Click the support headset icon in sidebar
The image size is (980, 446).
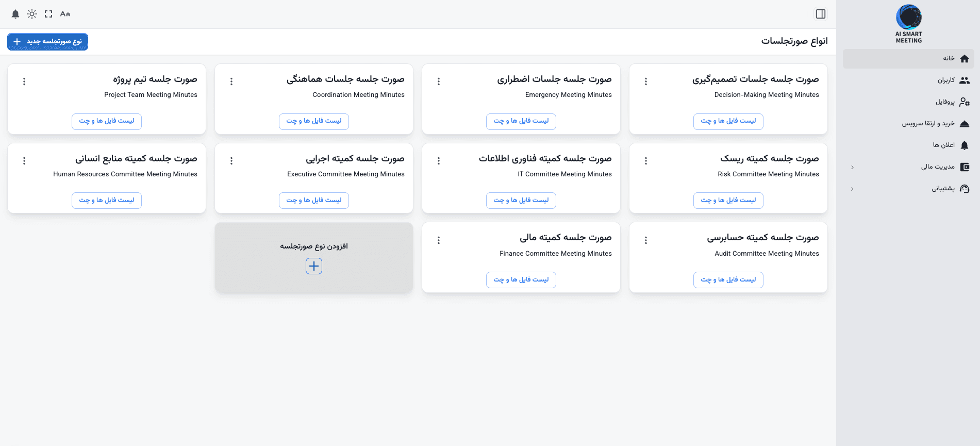965,189
